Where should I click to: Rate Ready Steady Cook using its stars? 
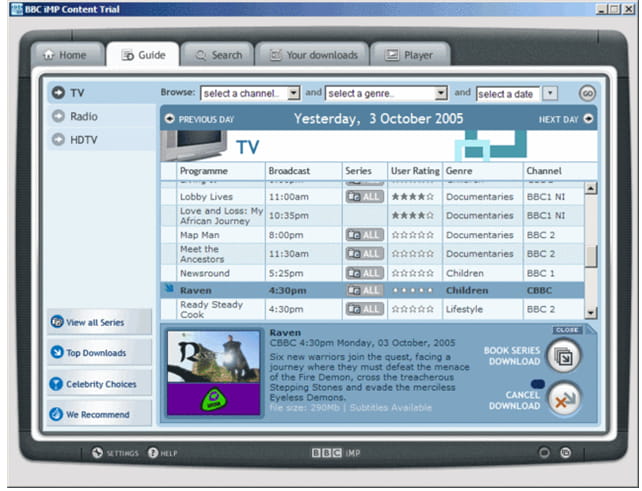412,309
